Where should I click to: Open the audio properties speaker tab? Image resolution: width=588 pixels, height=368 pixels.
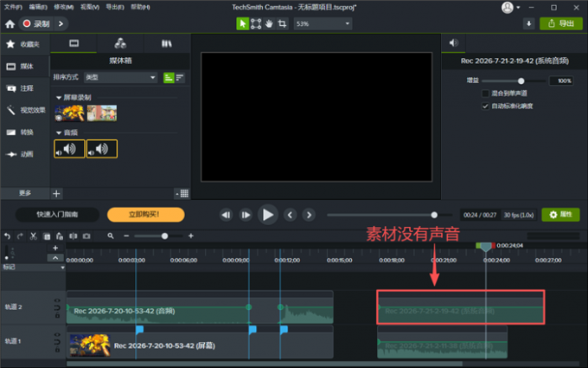pos(453,42)
